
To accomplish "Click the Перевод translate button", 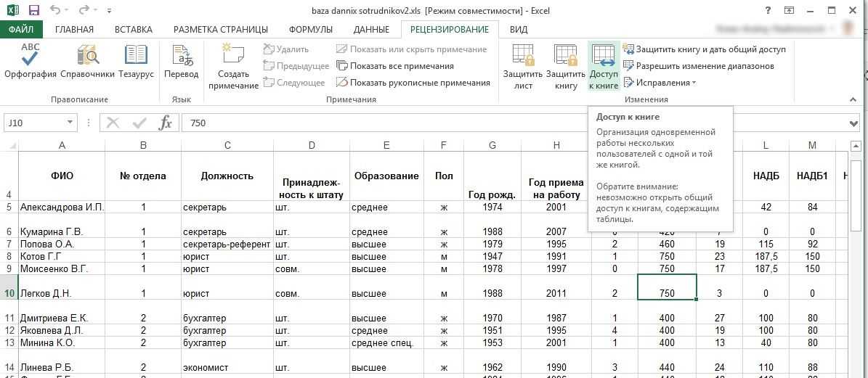I will [x=181, y=61].
